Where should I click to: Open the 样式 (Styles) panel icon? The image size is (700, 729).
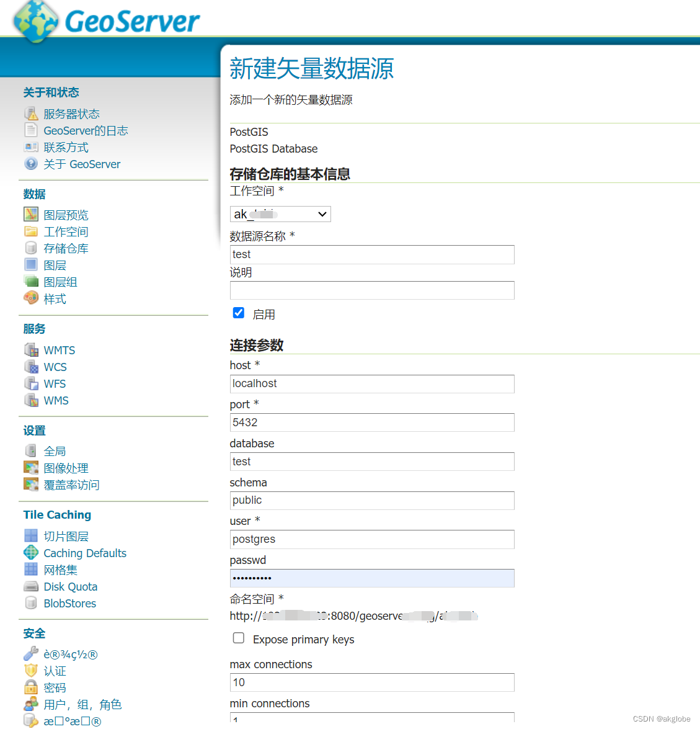pyautogui.click(x=31, y=298)
